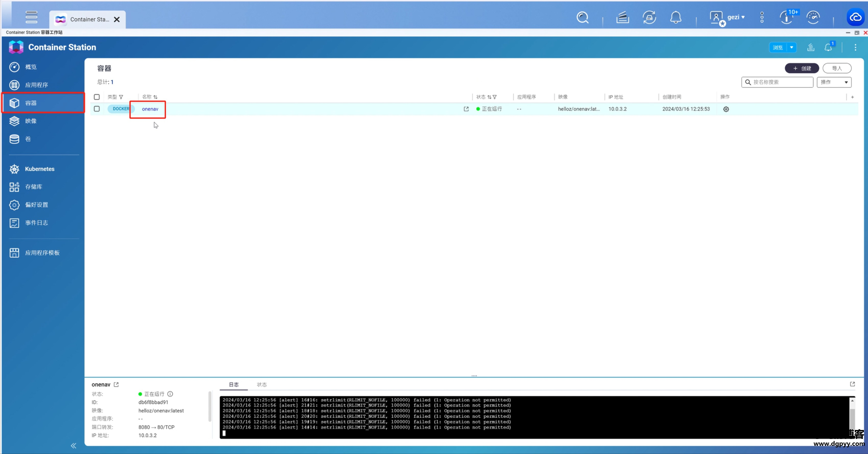Click the details info scrollbar
Screen dimensions: 868x454
coord(210,406)
